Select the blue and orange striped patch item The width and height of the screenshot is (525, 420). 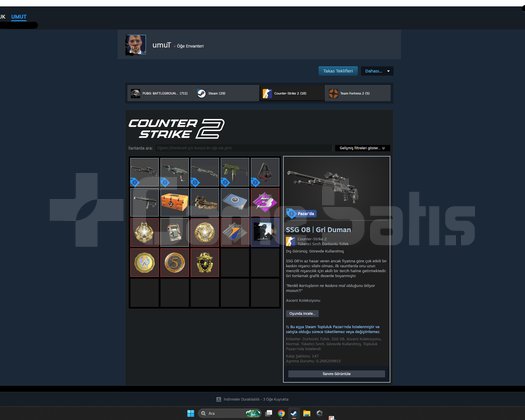click(x=235, y=232)
